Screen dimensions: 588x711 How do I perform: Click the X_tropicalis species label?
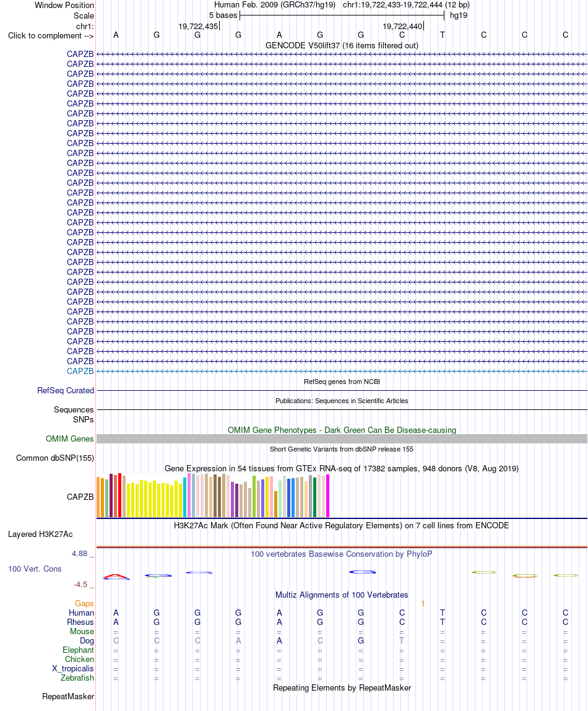point(73,669)
